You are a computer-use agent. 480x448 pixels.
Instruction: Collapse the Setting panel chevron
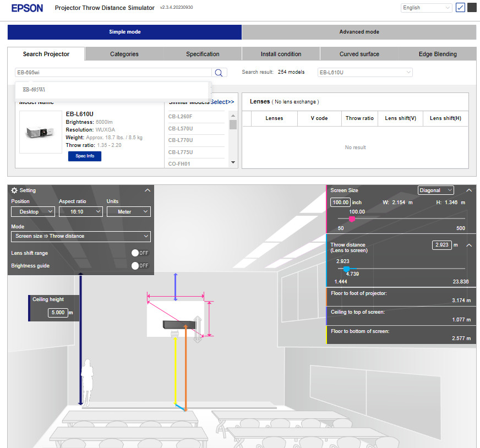point(147,190)
